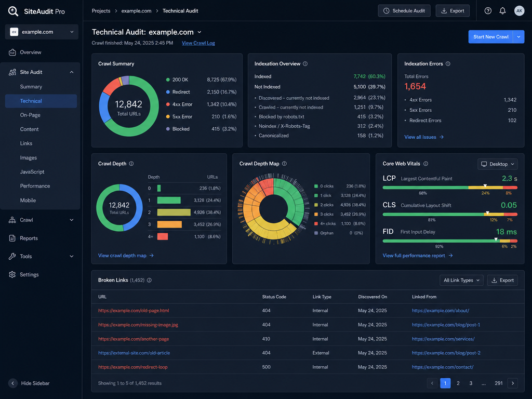Screen dimensions: 532x399
Task: Open the View Crawl Log link
Action: tap(198, 43)
